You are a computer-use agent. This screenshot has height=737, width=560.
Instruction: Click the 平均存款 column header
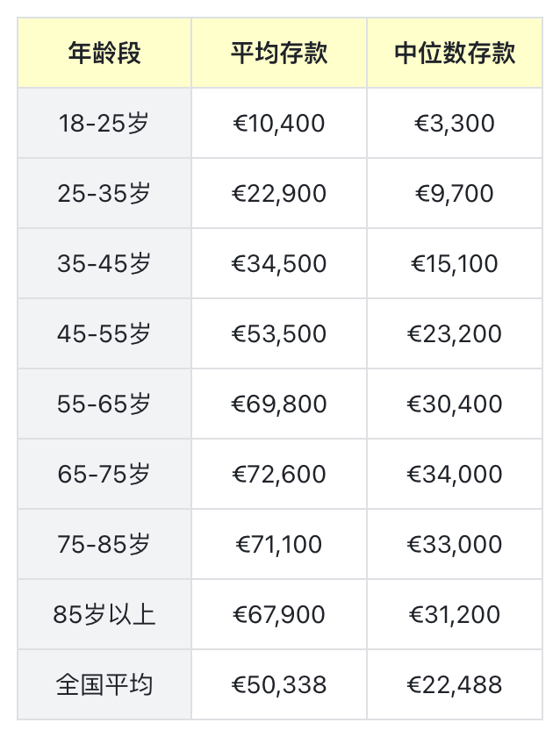(x=279, y=54)
